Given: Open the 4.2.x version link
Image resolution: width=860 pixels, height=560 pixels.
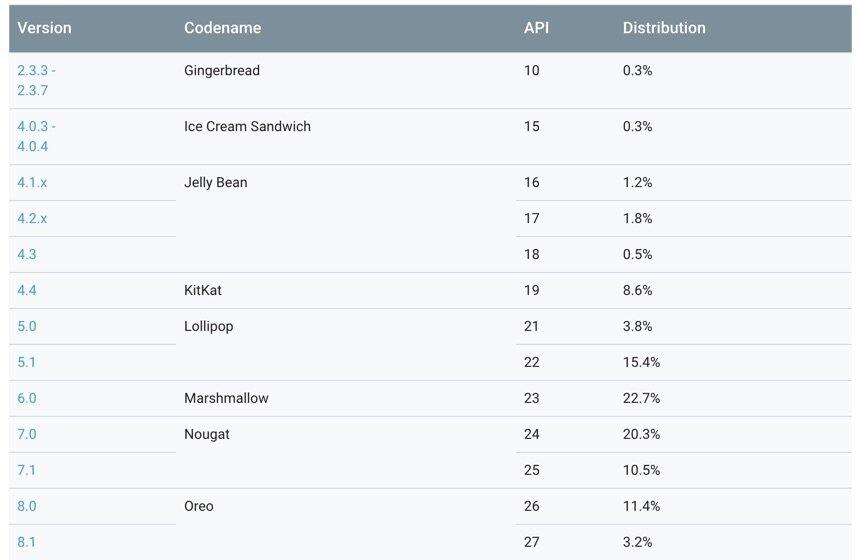Looking at the screenshot, I should click(32, 218).
